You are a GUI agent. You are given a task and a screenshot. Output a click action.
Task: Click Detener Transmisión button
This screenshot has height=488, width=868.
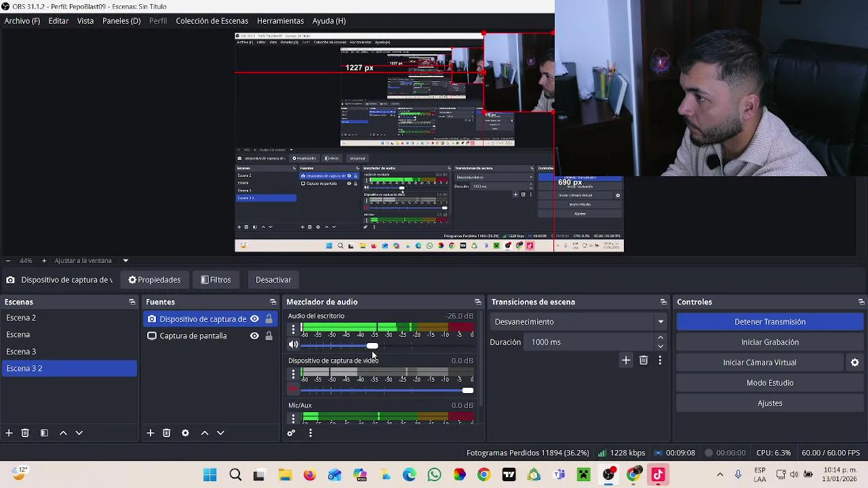770,322
